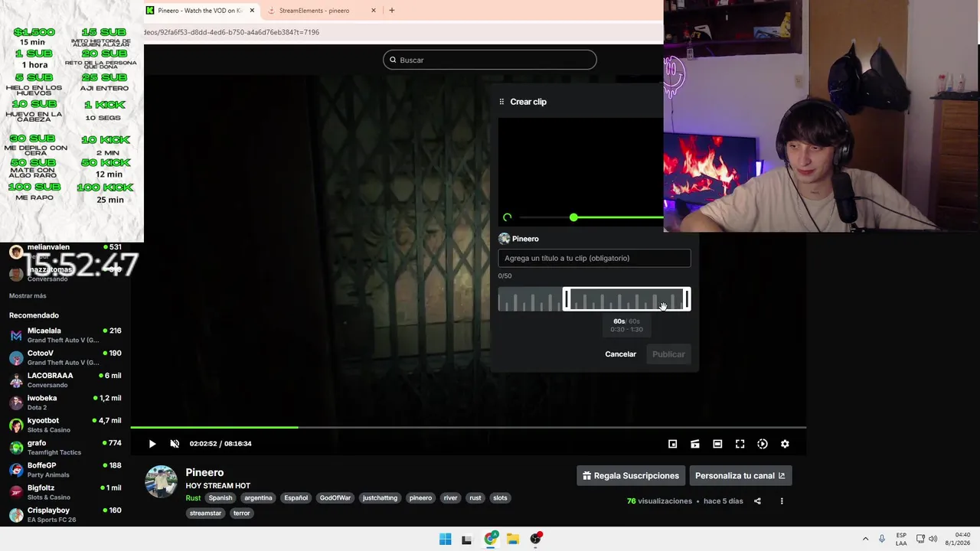
Task: Close the Pineero VOD browser tab
Action: 252,11
